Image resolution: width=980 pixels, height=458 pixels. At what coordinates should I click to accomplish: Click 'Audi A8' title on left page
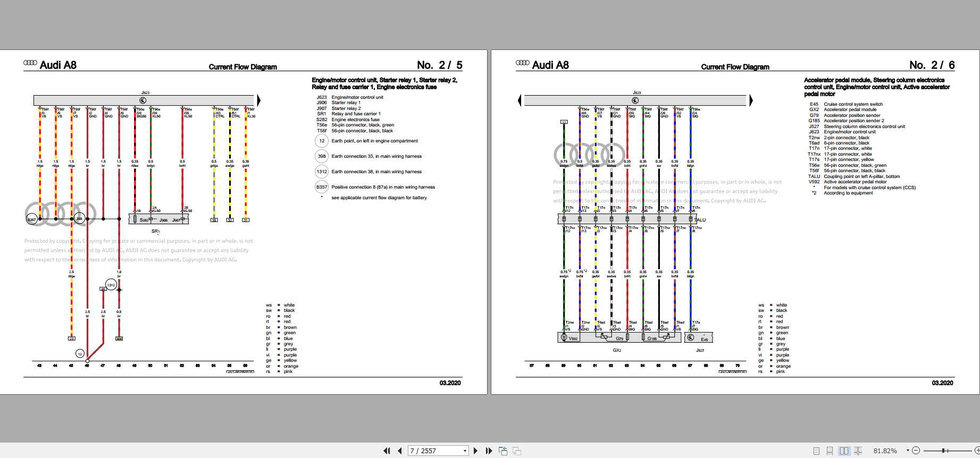(x=58, y=65)
